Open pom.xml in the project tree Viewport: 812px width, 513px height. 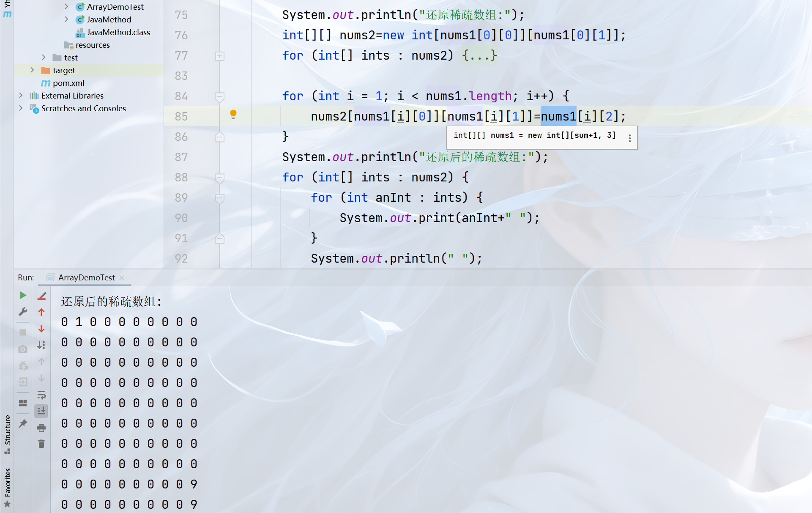[x=68, y=83]
